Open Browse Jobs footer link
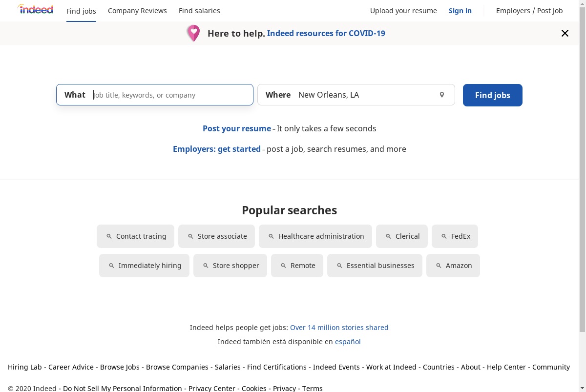Viewport: 586px width, 392px height. coord(120,367)
